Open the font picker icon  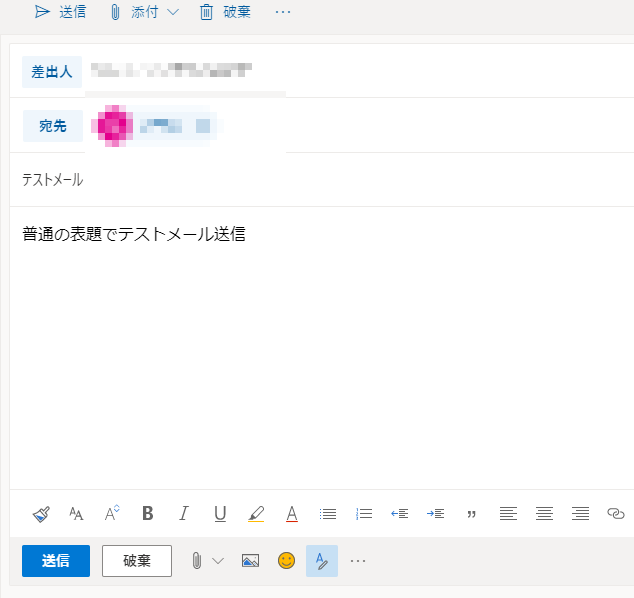[76, 514]
